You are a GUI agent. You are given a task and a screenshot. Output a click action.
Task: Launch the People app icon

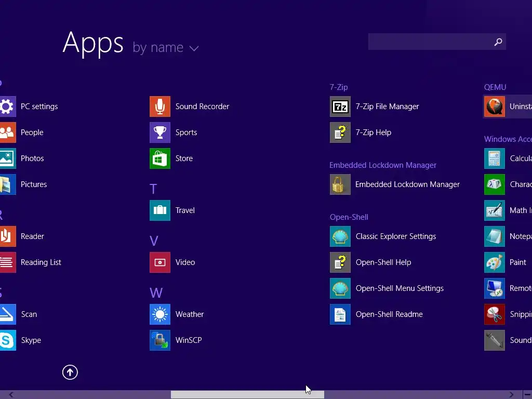click(7, 132)
